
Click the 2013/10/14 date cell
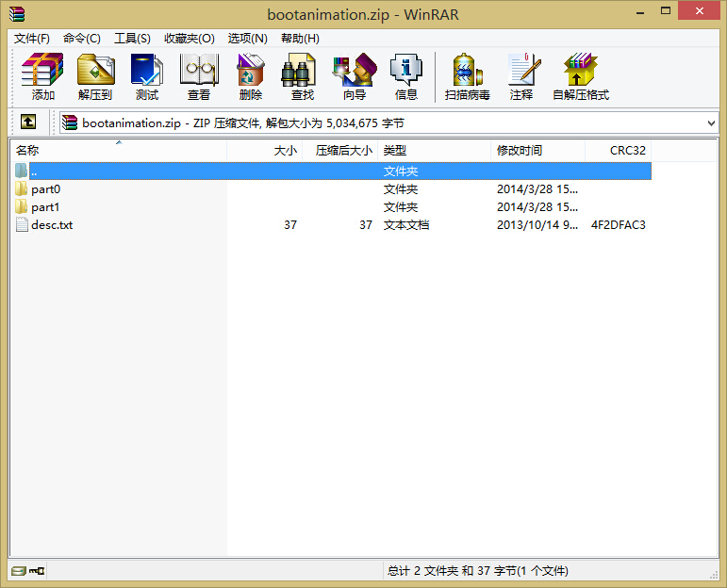coord(537,224)
